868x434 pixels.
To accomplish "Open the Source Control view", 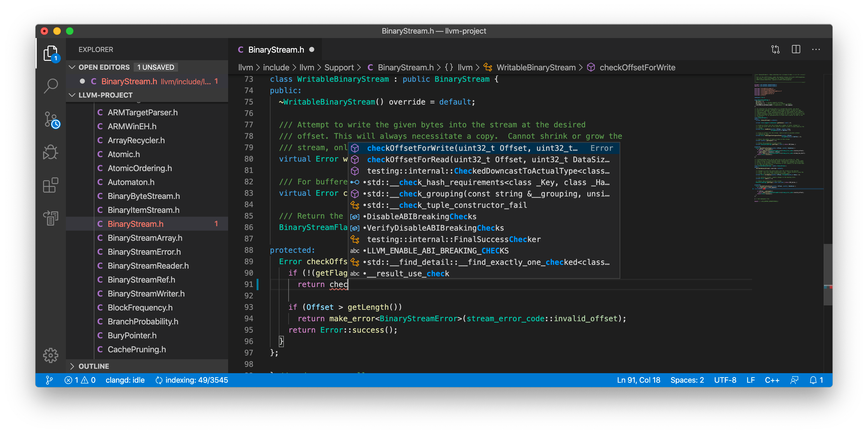I will pos(51,120).
